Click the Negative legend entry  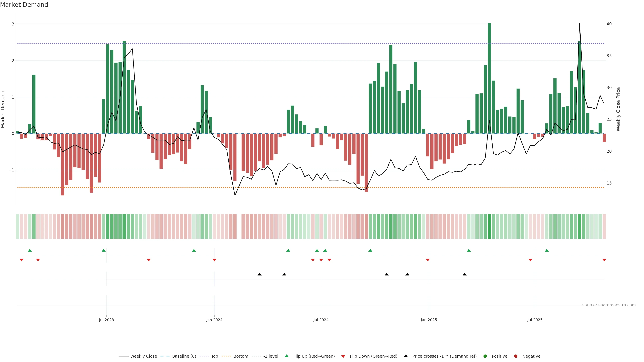click(x=531, y=356)
